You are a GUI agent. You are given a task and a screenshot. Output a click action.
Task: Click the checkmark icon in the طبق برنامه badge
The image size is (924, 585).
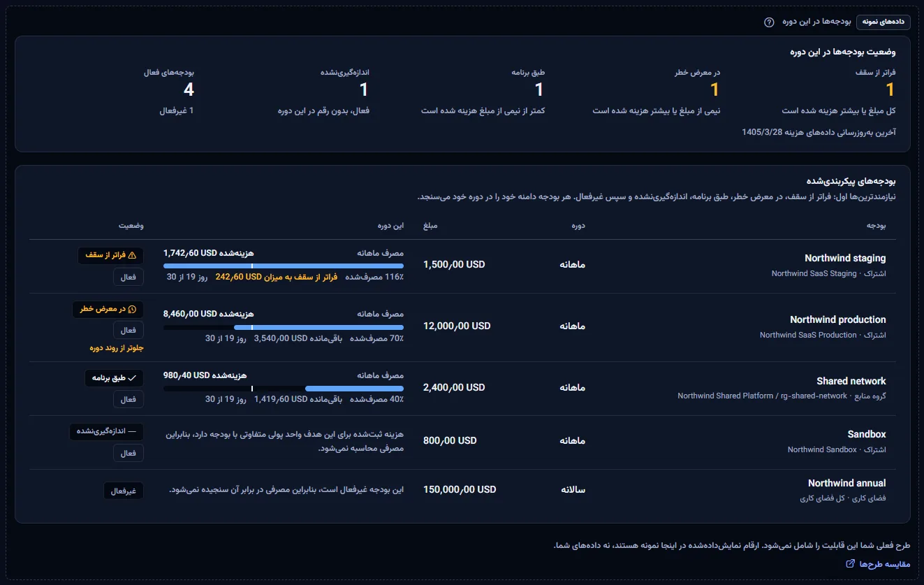[x=133, y=378]
